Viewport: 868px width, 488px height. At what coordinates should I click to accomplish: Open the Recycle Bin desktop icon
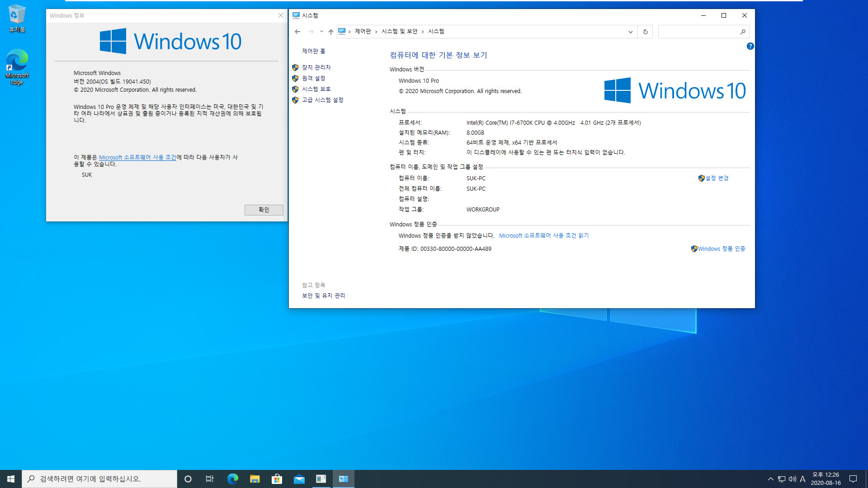[17, 18]
